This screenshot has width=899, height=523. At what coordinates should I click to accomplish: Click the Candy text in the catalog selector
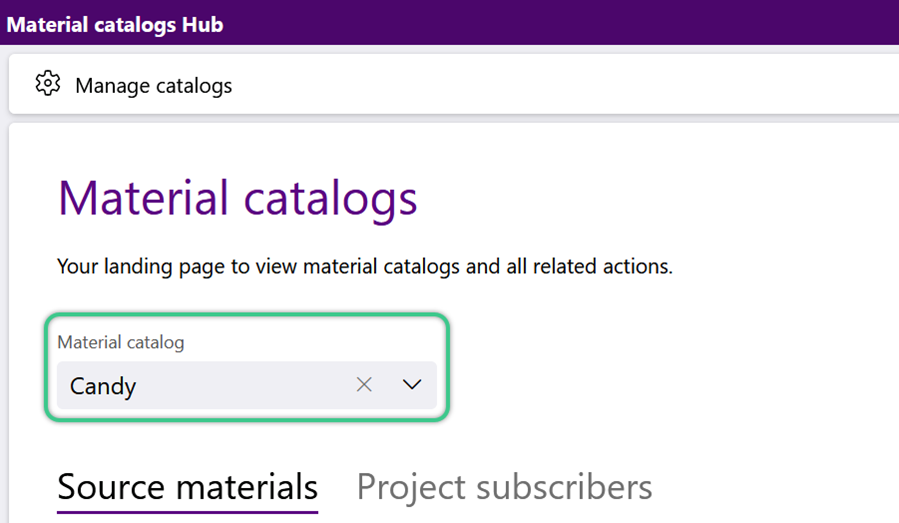(x=103, y=386)
